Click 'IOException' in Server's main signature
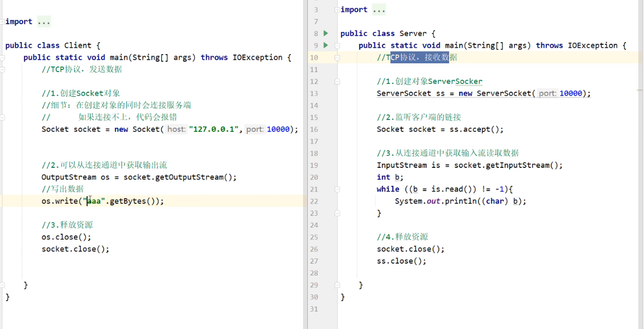Viewport: 644px width, 329px height. point(593,45)
